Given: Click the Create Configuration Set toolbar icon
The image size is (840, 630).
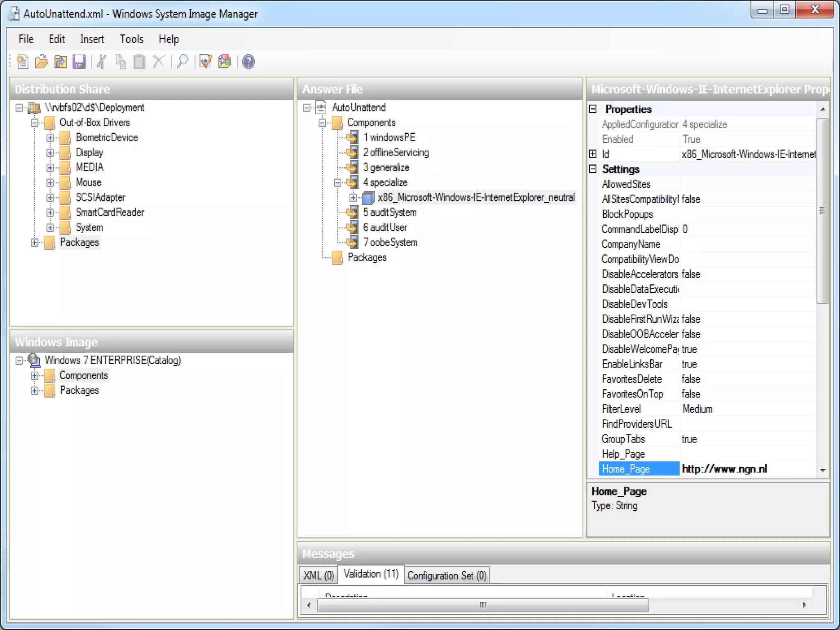Looking at the screenshot, I should 225,62.
